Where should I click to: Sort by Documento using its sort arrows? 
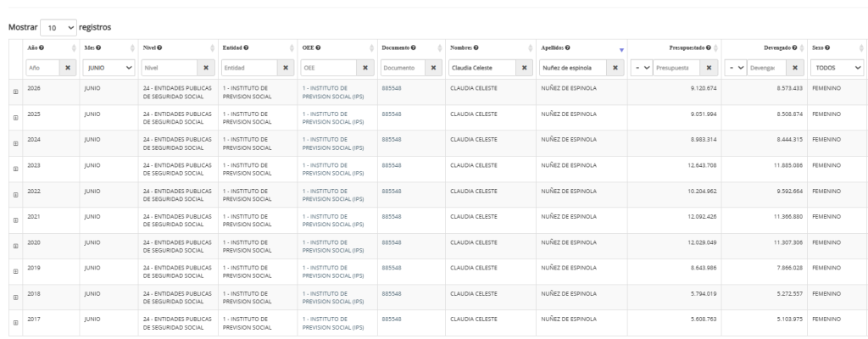(x=440, y=48)
